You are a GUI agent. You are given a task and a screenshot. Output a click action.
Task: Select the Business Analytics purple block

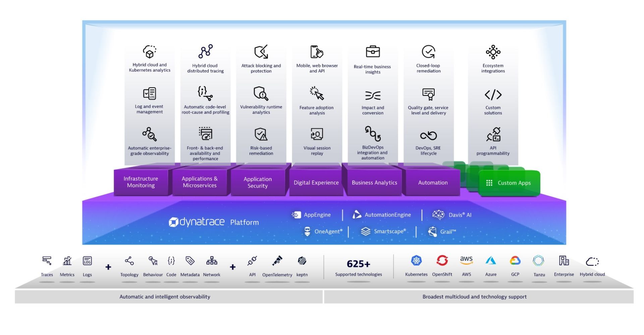[x=374, y=183]
